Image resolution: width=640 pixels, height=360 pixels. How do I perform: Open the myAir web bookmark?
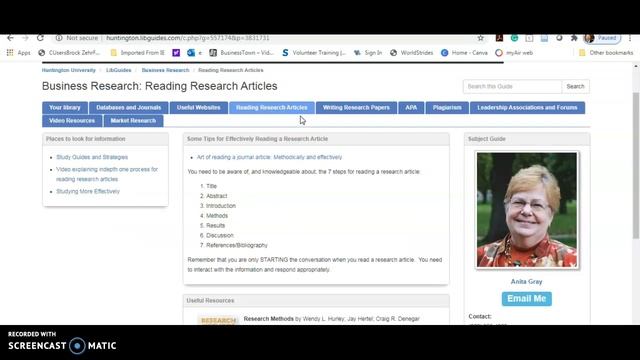coord(514,53)
